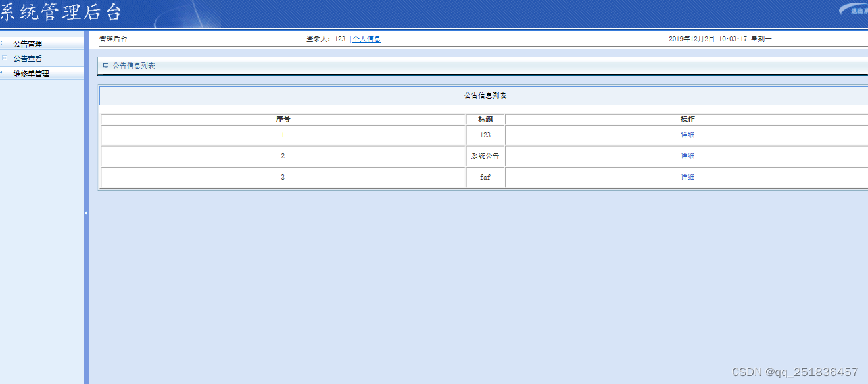Click the 序号 column header
This screenshot has height=384, width=868.
click(283, 119)
